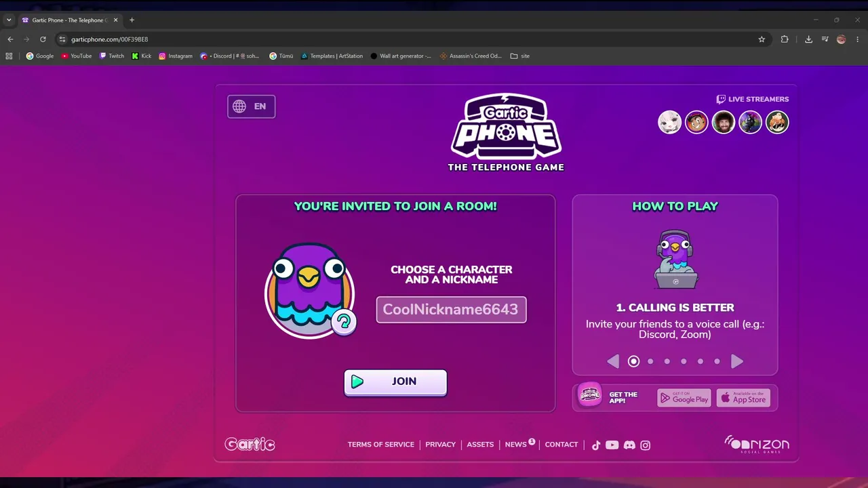
Task: Switch to the Gartic Phone browser tab
Action: tap(70, 20)
